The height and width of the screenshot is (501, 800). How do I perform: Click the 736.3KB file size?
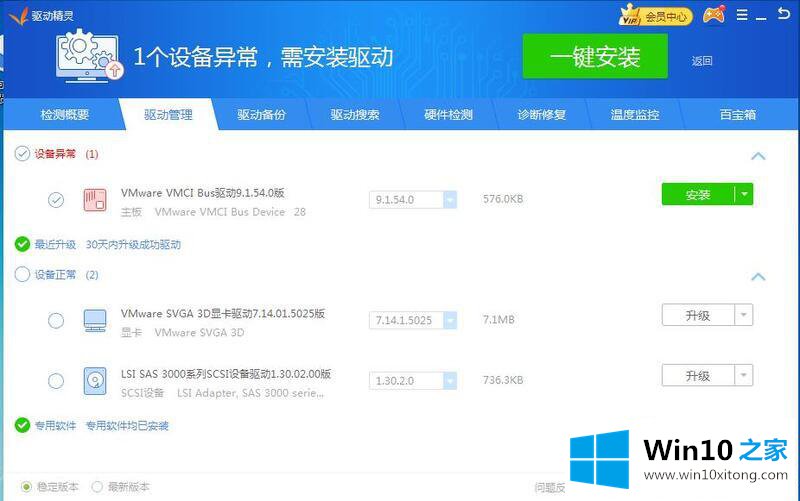pyautogui.click(x=503, y=380)
